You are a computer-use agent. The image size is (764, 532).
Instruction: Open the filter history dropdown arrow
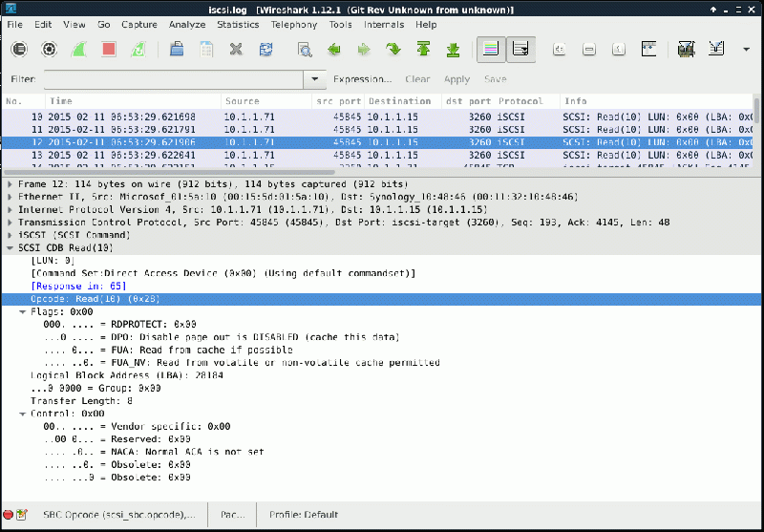[x=315, y=79]
